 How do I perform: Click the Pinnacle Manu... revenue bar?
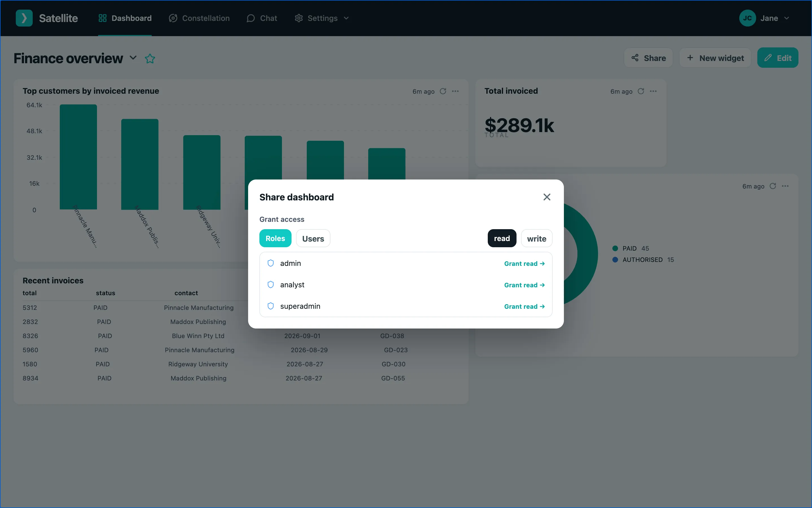click(x=78, y=157)
